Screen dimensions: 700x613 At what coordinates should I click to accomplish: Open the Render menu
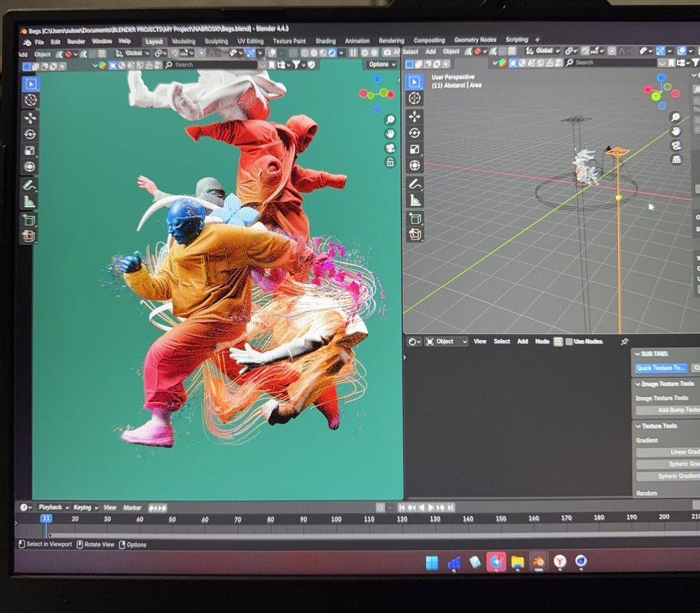(x=76, y=42)
